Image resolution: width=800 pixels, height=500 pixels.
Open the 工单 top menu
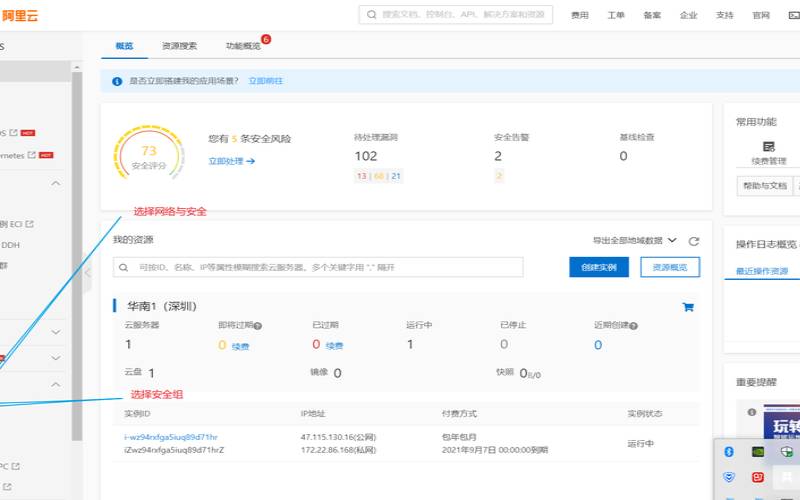[x=616, y=15]
